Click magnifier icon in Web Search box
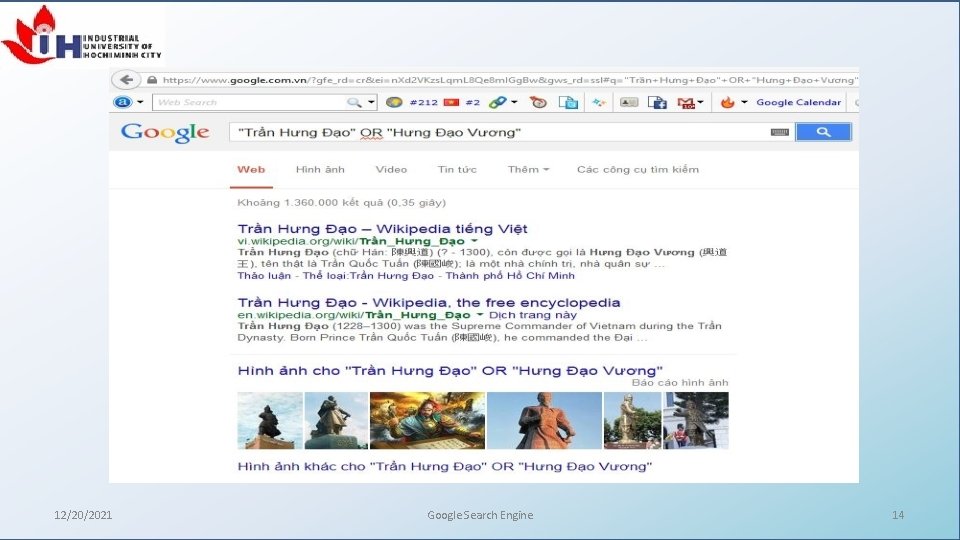 pos(354,102)
